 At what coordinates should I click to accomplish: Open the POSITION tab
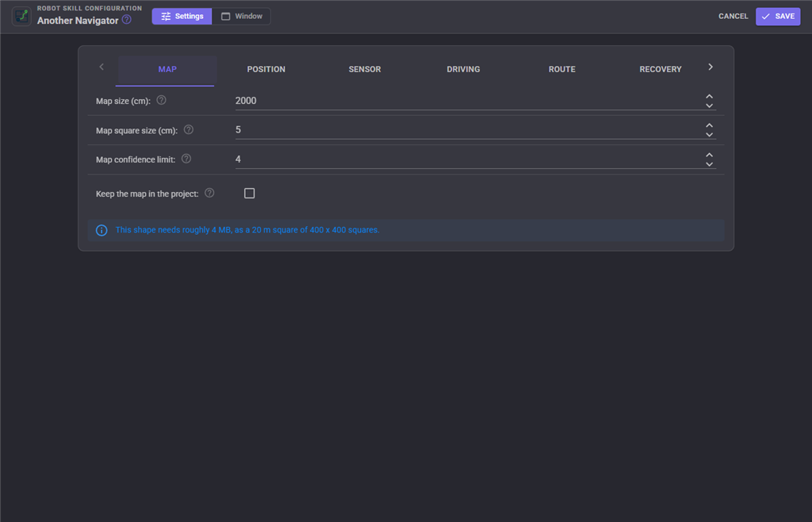coord(266,69)
